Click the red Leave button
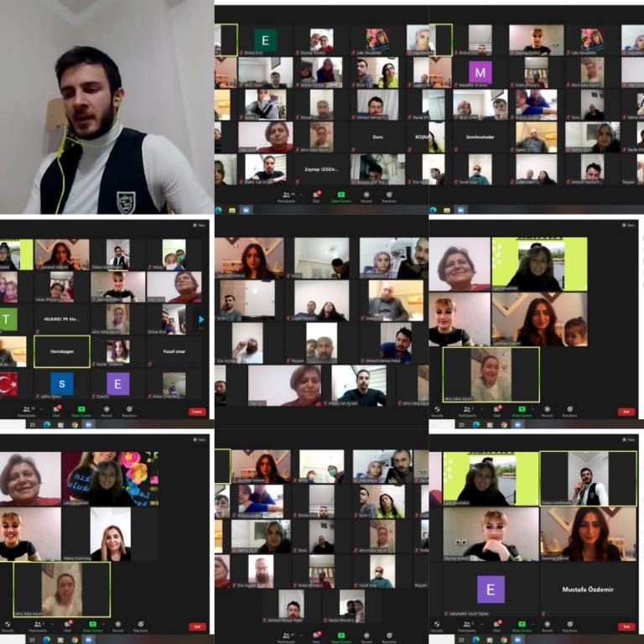The height and width of the screenshot is (644, 644). coord(197,412)
